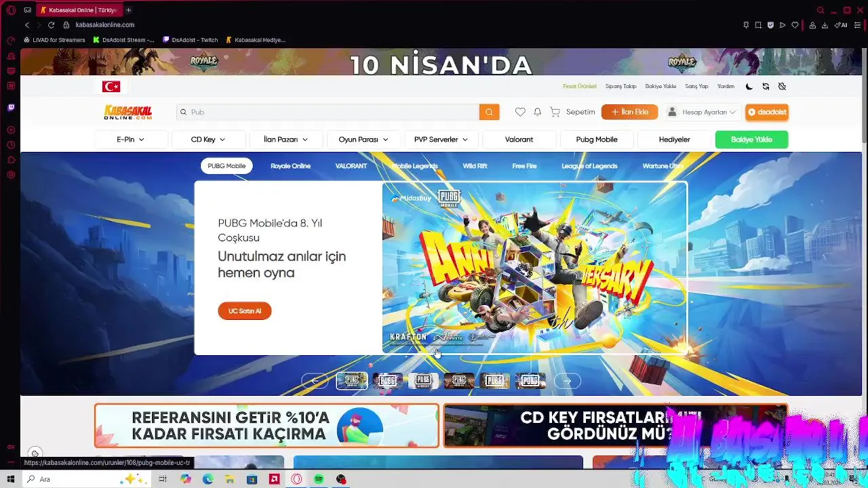This screenshot has height=488, width=868.
Task: Open the Fırsat Ürünleri link
Action: click(x=580, y=86)
